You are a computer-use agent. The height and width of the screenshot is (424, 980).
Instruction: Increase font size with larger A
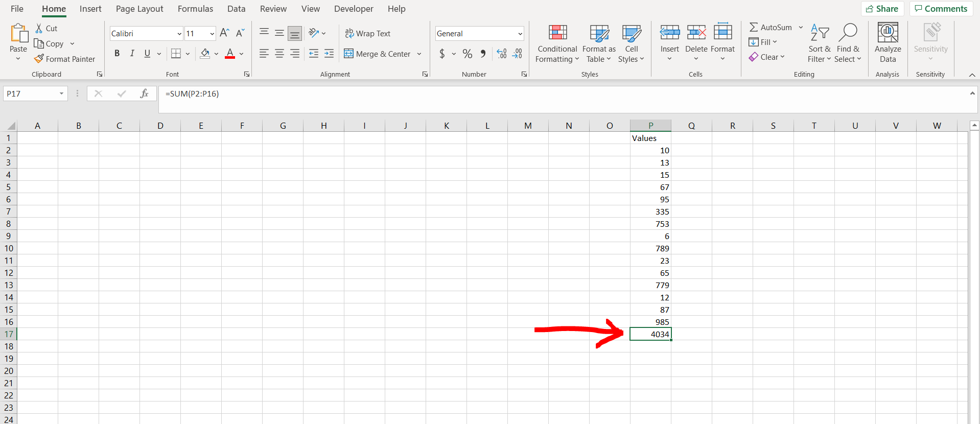(224, 33)
